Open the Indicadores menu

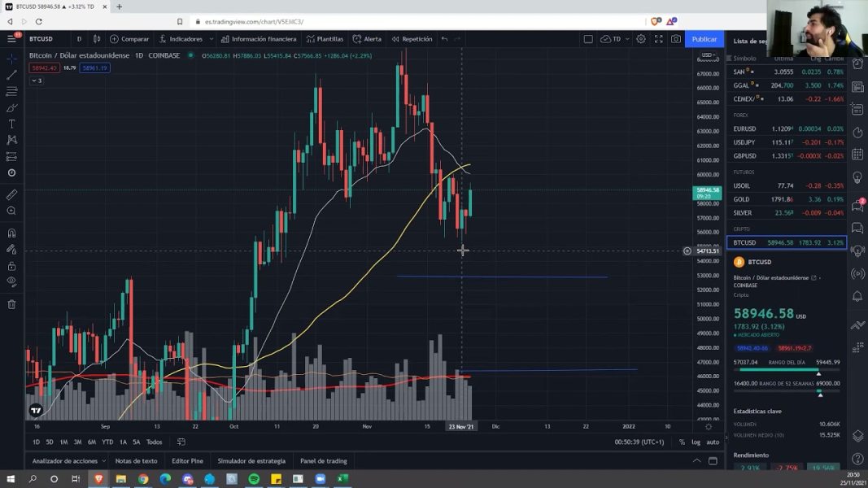pos(181,39)
